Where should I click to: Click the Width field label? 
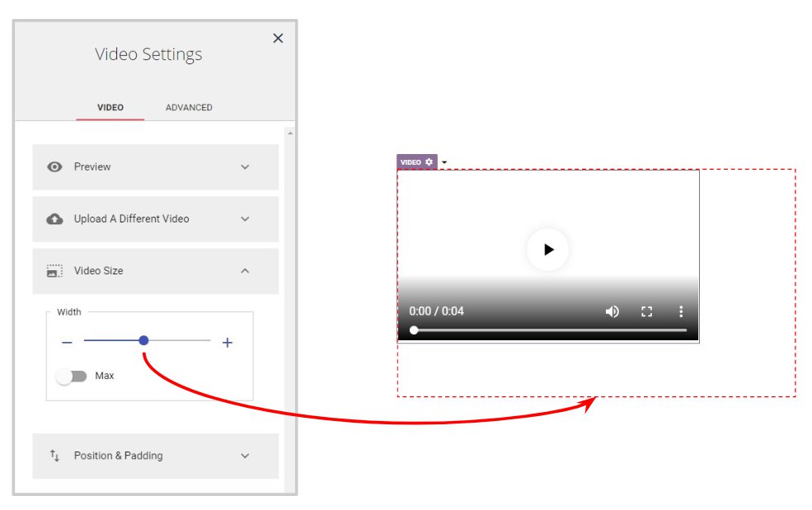(x=69, y=312)
